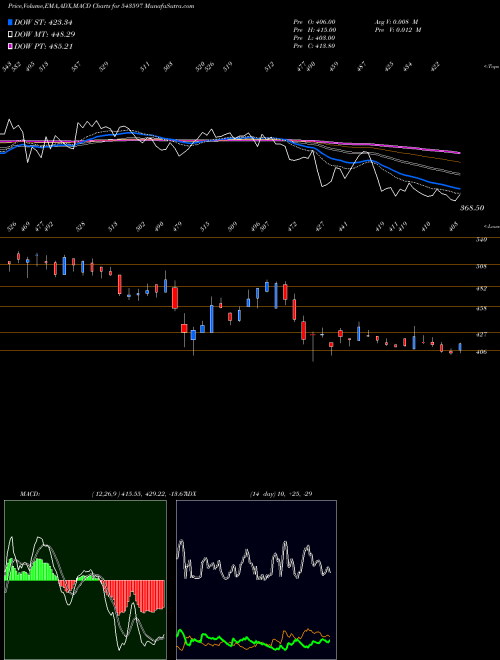Click the 441 lows label above the candlesticks
The image size is (500, 660).
coord(344,226)
